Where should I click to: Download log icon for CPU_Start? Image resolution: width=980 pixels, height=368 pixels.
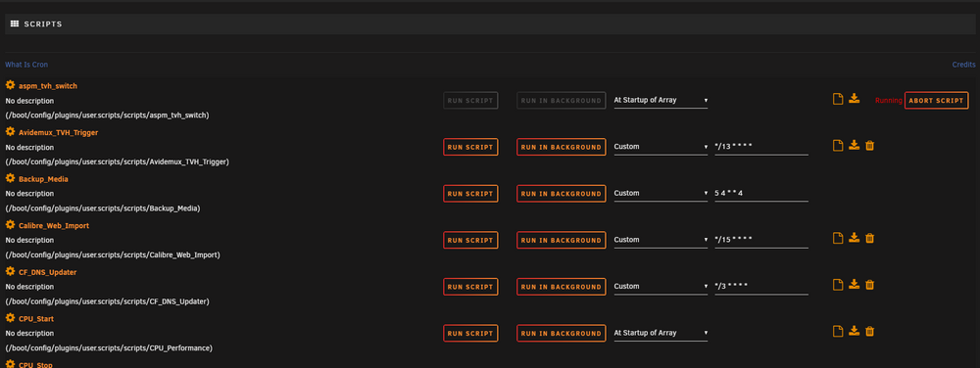[x=855, y=331]
